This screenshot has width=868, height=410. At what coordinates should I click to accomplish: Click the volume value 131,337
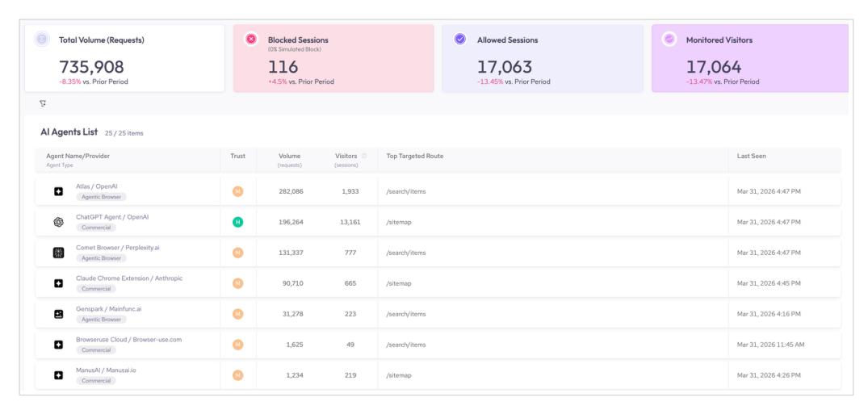click(291, 253)
